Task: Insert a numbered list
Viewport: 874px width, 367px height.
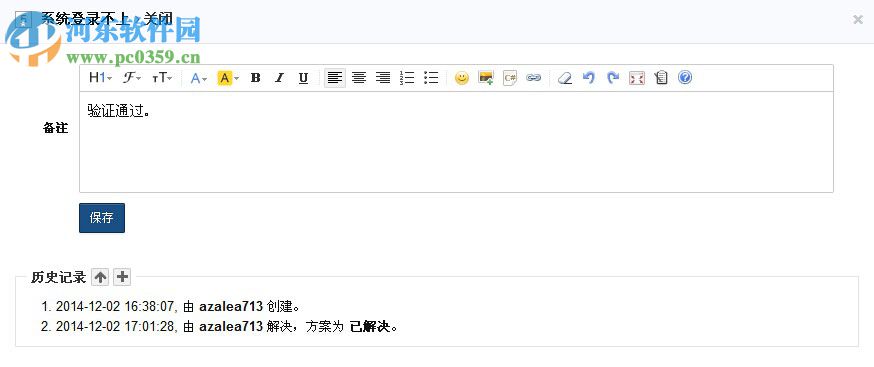Action: click(407, 78)
